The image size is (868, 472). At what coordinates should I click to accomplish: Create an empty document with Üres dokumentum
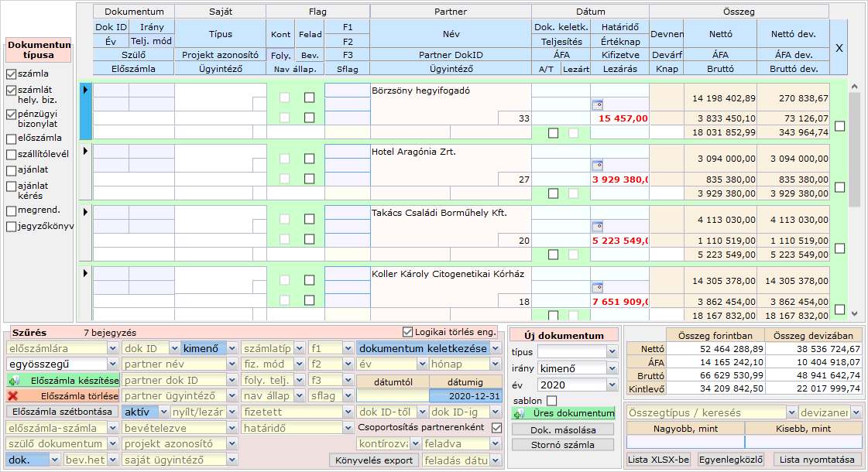click(563, 413)
